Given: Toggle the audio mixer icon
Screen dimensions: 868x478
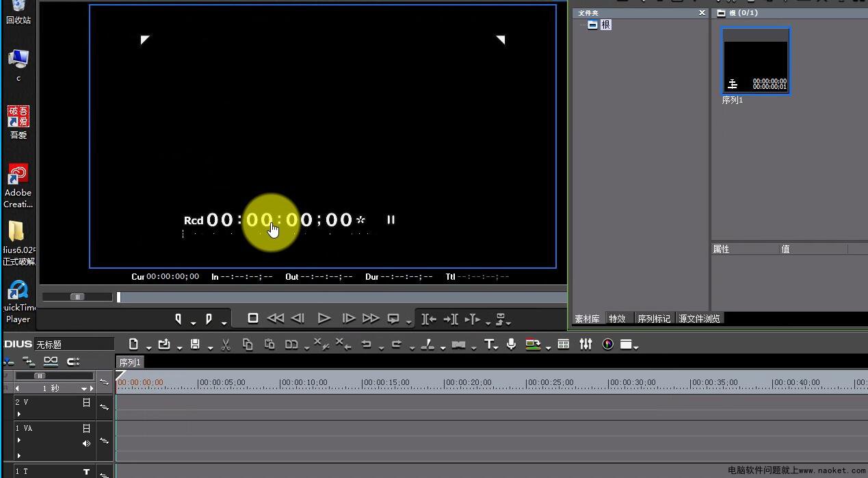Looking at the screenshot, I should (586, 344).
